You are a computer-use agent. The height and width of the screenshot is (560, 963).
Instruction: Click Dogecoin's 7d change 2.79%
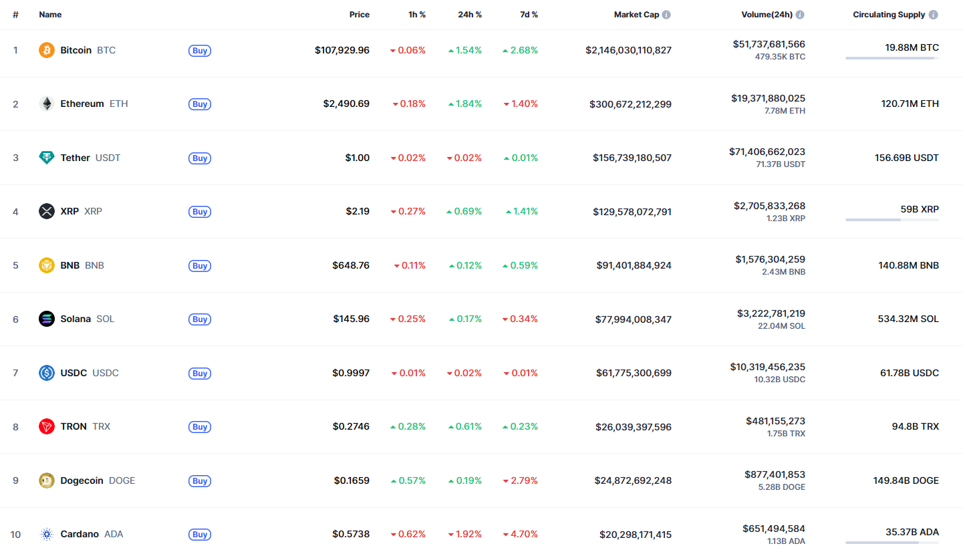(x=520, y=480)
